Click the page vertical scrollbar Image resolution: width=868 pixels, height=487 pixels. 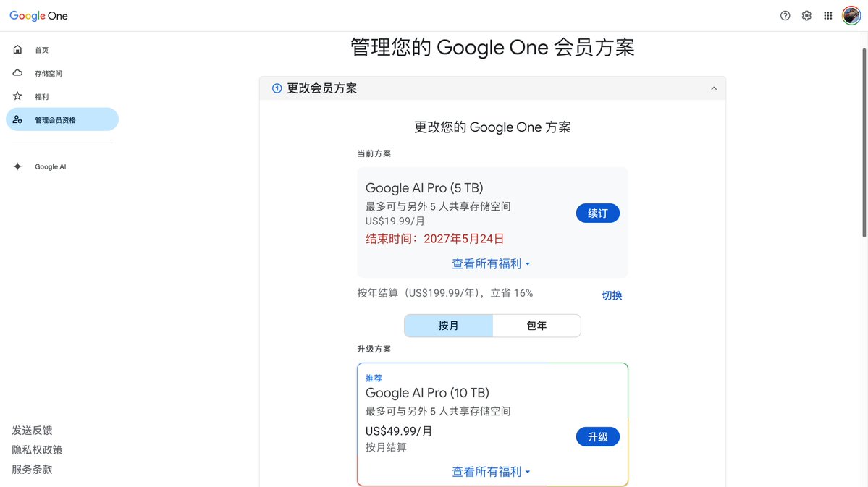coord(864,143)
